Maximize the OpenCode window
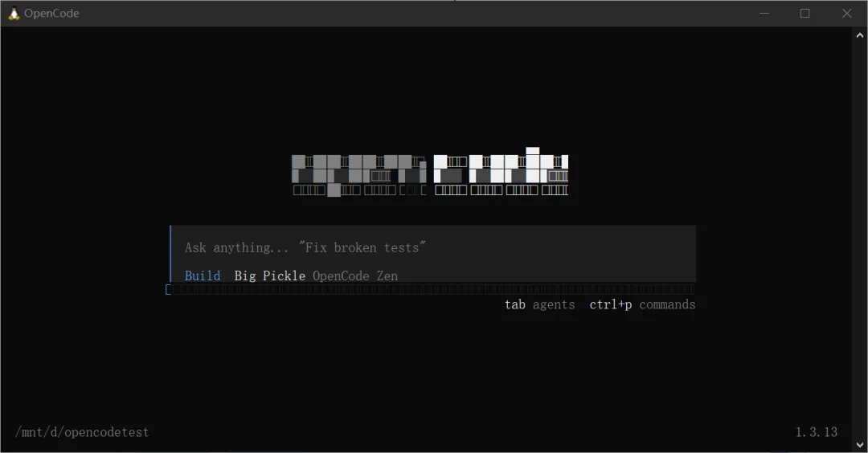Screen dimensions: 868x453 click(x=805, y=14)
